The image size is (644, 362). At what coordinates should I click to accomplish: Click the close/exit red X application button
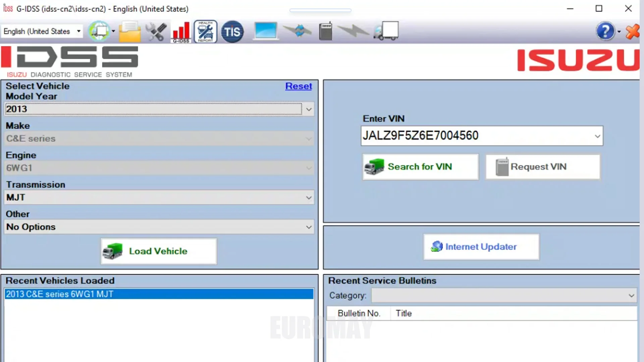click(632, 32)
